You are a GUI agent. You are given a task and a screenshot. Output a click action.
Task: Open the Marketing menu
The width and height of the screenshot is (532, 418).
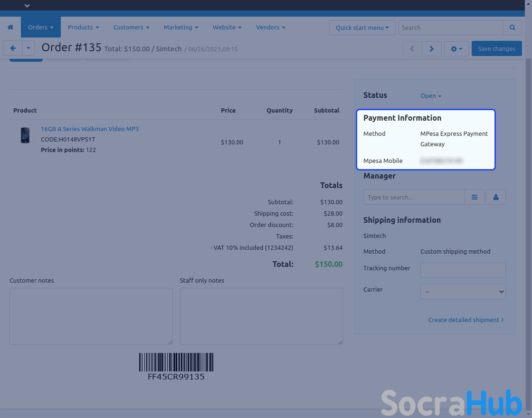click(x=181, y=28)
